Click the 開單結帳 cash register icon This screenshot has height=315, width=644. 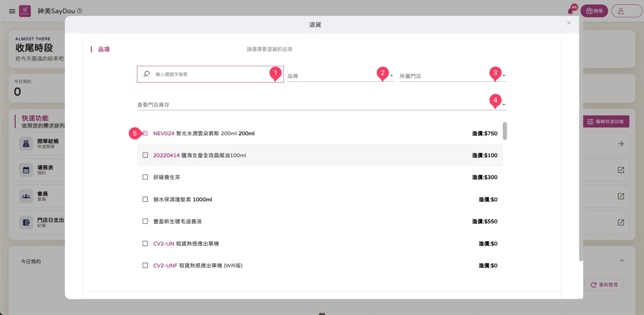point(25,143)
